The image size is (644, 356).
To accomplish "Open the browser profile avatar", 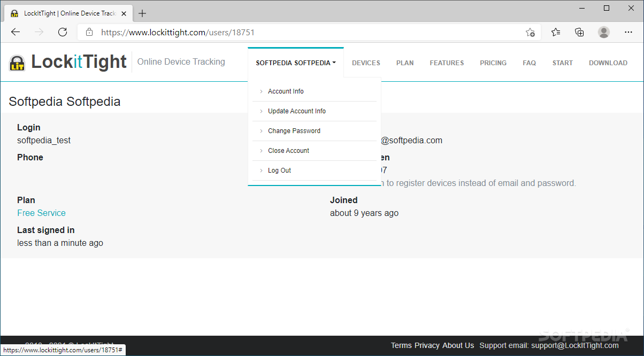I will coord(604,32).
